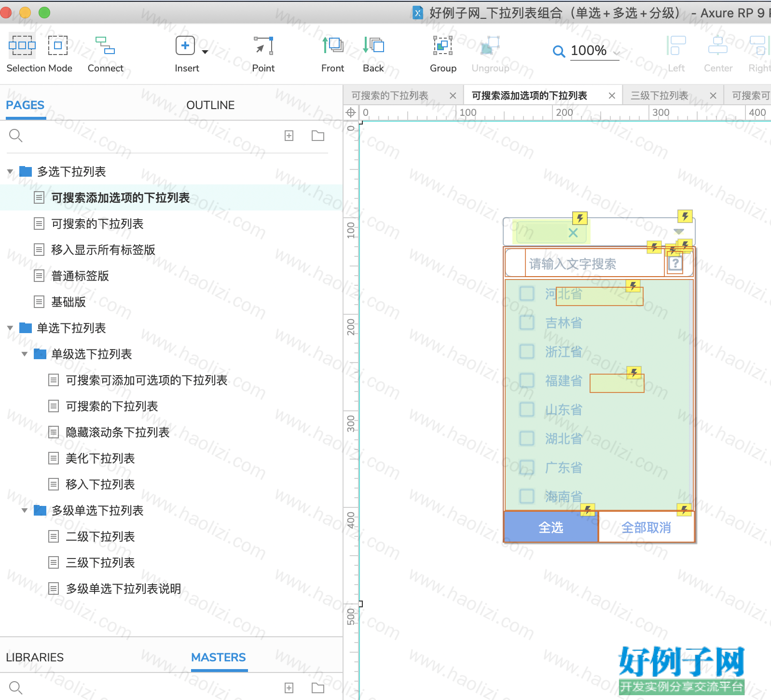Align widgets Center
The height and width of the screenshot is (700, 771).
[x=718, y=54]
